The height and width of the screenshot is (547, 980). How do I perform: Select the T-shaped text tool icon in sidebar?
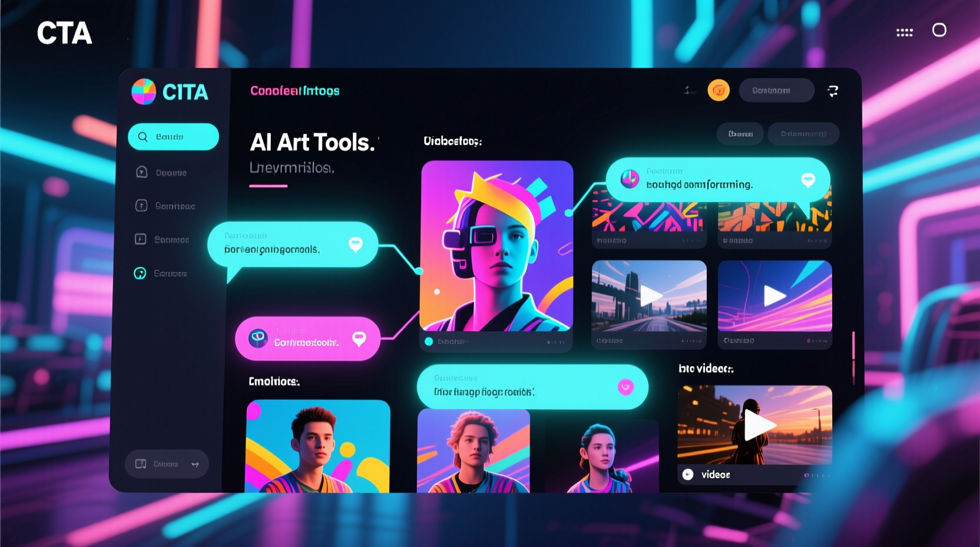click(141, 205)
